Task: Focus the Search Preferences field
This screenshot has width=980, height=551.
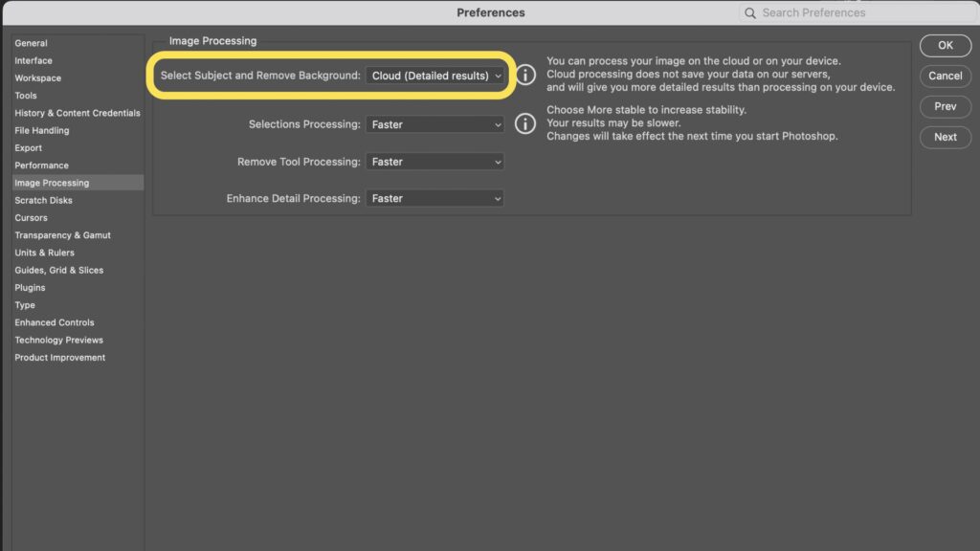Action: pos(857,13)
